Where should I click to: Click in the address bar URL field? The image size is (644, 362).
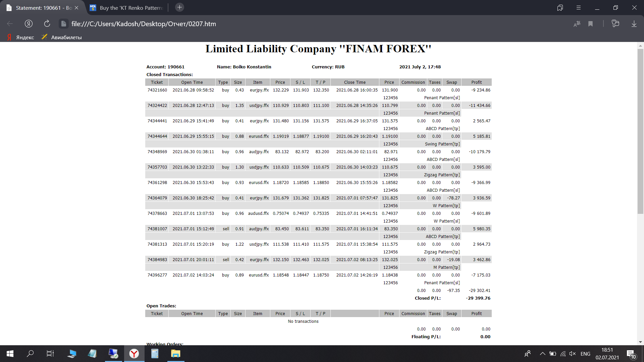click(144, 24)
